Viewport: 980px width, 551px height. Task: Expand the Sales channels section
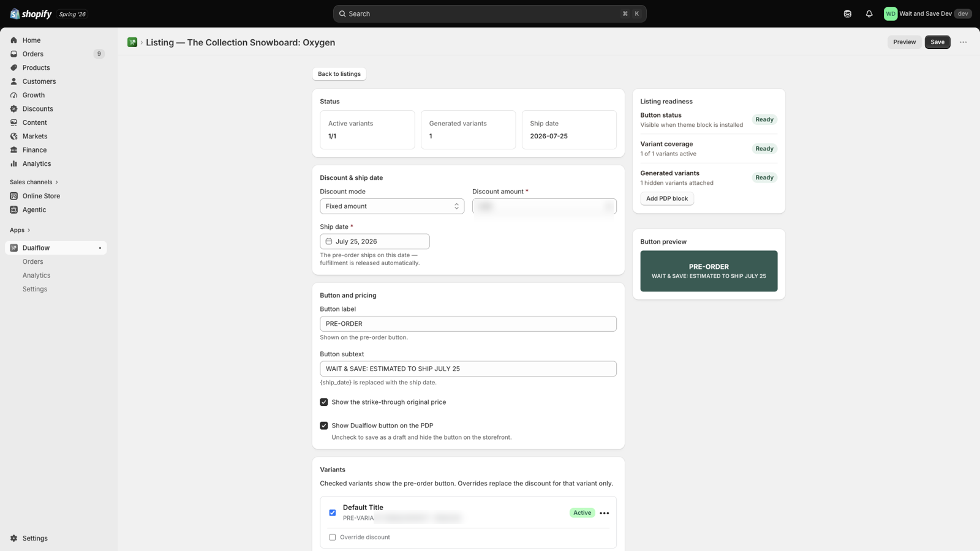pyautogui.click(x=34, y=182)
